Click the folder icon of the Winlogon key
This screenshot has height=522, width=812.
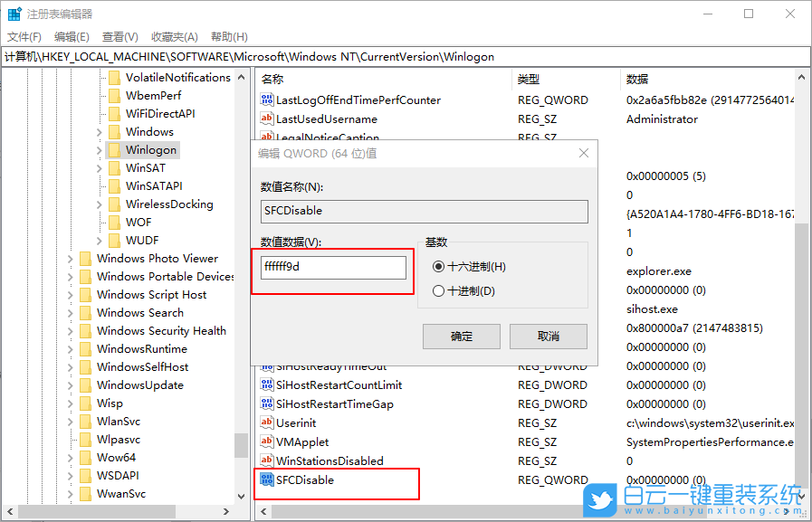[115, 149]
